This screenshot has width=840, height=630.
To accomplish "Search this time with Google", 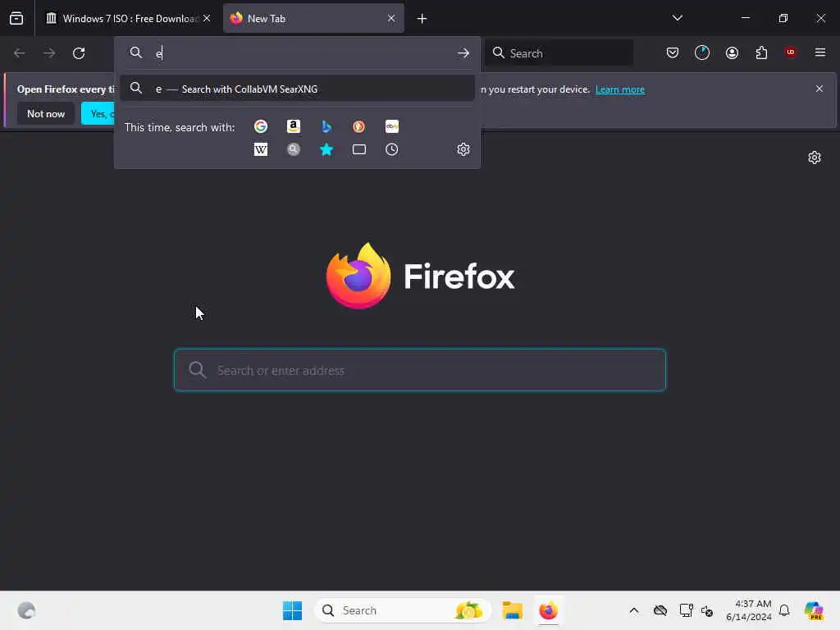I will (x=261, y=126).
